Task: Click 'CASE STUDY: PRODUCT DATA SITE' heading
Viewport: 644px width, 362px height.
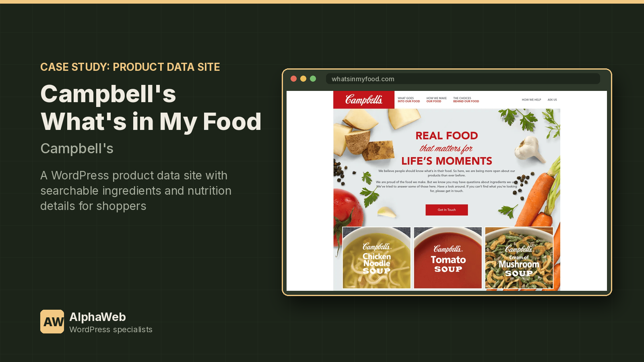Action: tap(130, 67)
